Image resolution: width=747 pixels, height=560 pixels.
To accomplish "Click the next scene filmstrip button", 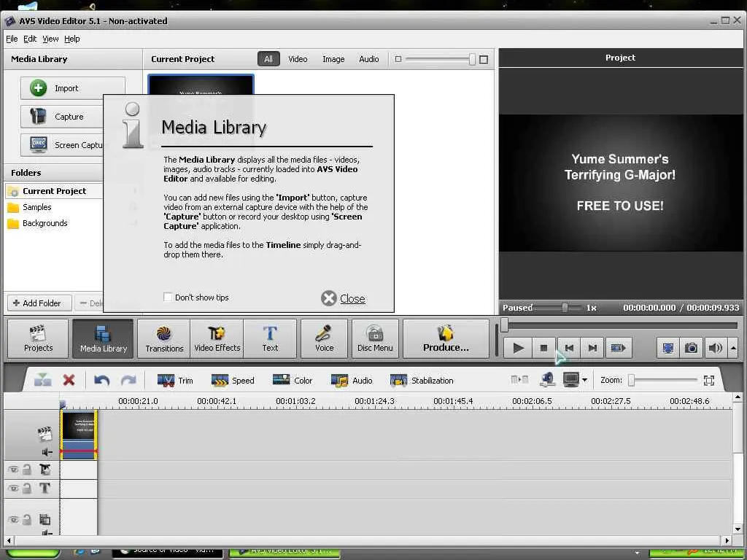I will pos(618,348).
